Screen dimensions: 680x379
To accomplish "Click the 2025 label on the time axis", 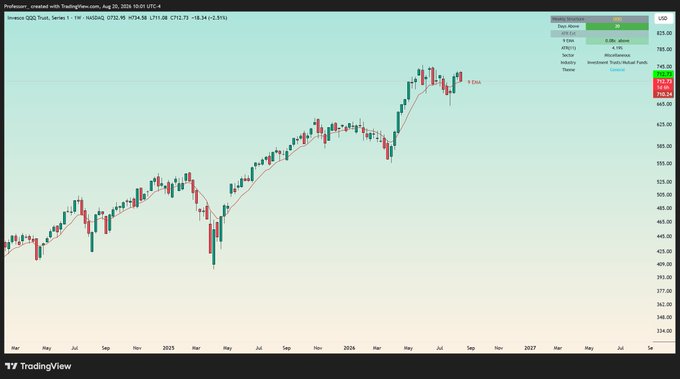I will (168, 348).
